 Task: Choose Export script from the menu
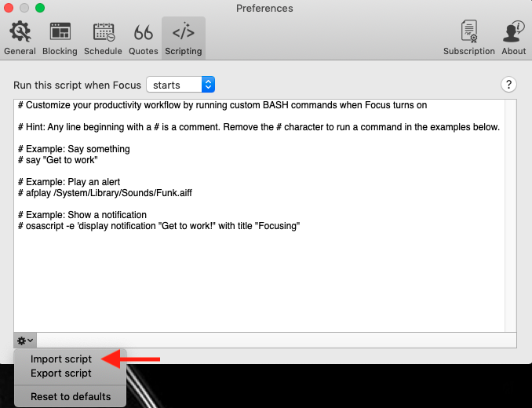tap(61, 373)
